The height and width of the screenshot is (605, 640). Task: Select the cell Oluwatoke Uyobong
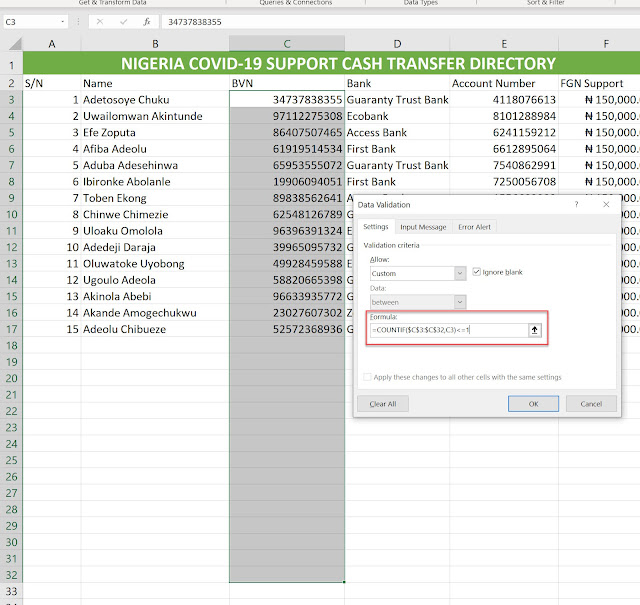point(155,263)
